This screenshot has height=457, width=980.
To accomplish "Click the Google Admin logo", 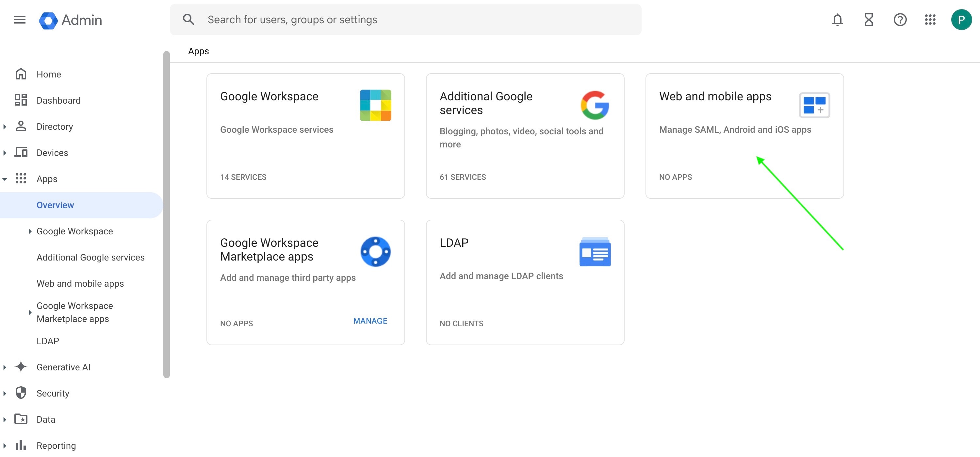I will point(70,20).
